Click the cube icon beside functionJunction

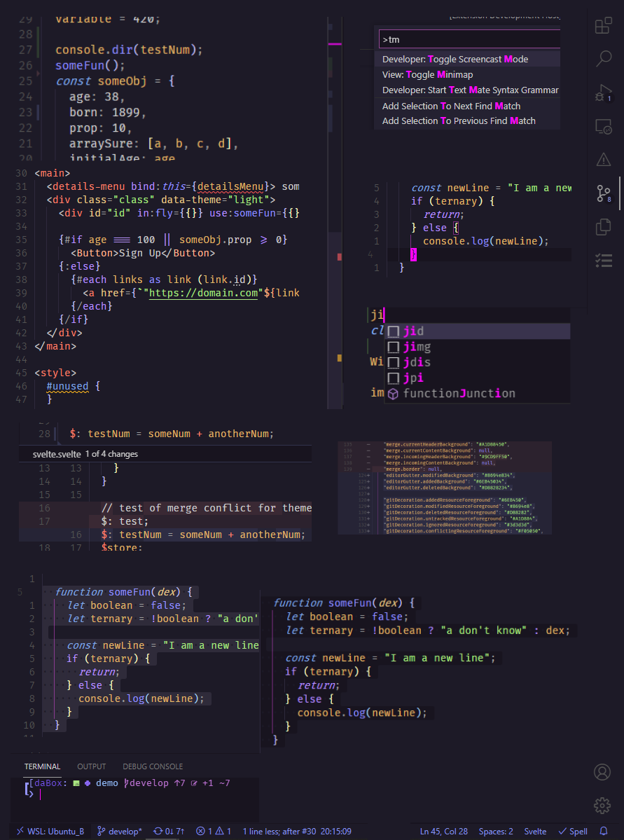click(x=394, y=394)
